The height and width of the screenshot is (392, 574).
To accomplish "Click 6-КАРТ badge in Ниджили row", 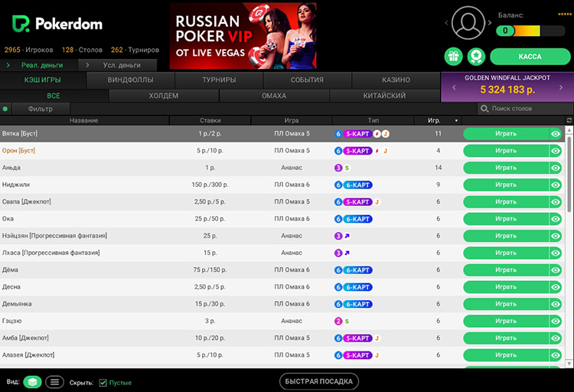I will (x=357, y=185).
